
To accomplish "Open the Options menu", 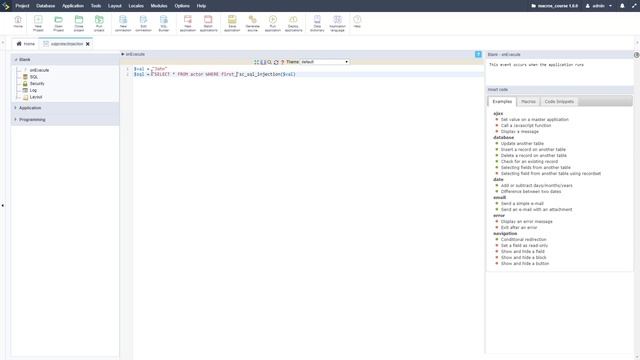I will [182, 6].
